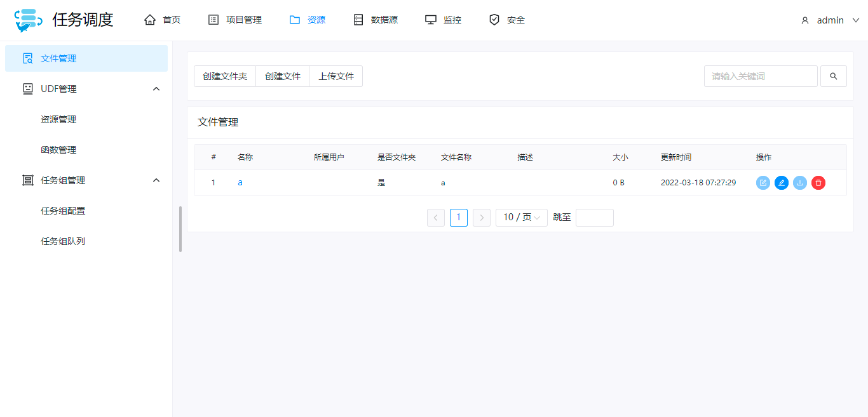Open folder a via its name link
Screen dimensions: 868x417
(x=240, y=182)
